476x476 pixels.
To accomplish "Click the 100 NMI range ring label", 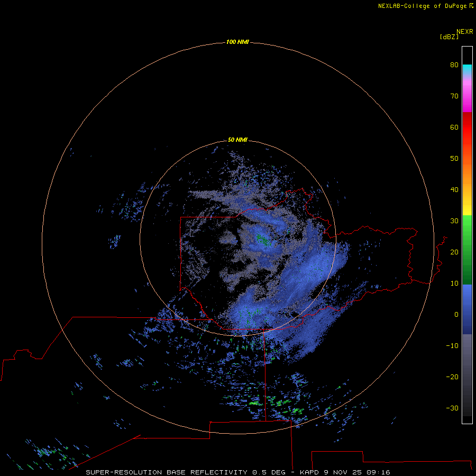I will (237, 42).
